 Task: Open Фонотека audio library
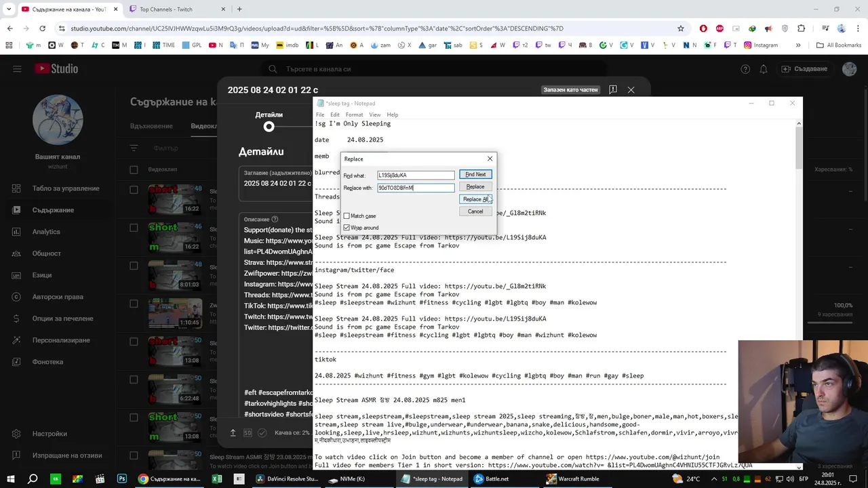(x=56, y=362)
